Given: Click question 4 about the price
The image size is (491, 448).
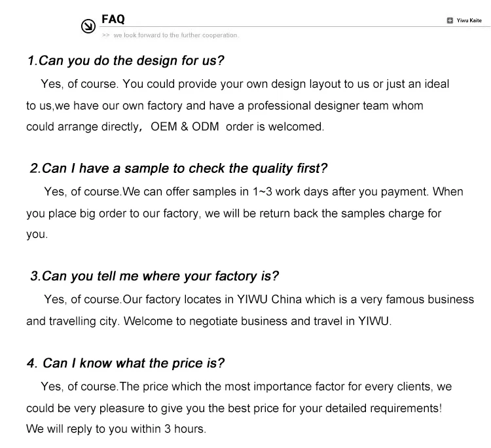Looking at the screenshot, I should (126, 363).
